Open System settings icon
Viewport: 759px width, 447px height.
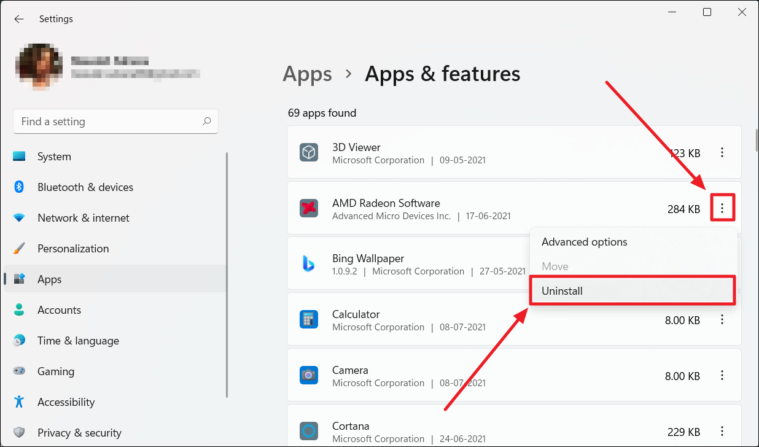coord(19,156)
